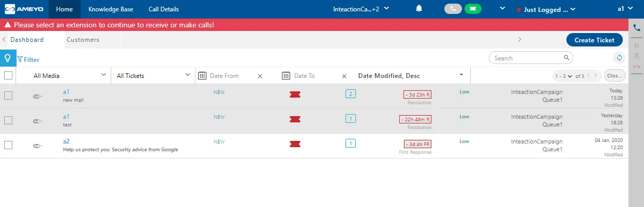Viewport: 644px width, 207px height.
Task: Click the left tab-scroll arrow
Action: pyautogui.click(x=4, y=40)
